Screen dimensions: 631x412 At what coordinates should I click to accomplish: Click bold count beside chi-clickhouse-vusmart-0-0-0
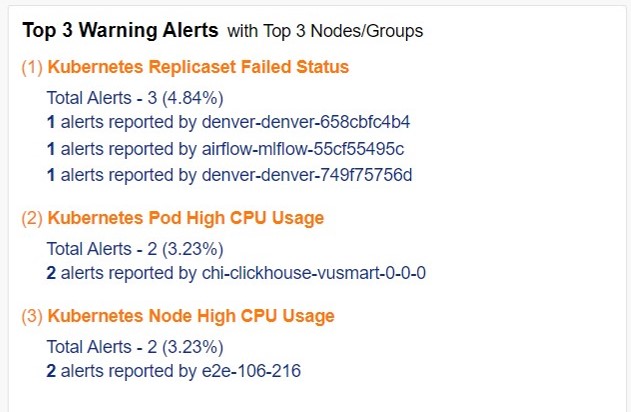click(x=51, y=272)
